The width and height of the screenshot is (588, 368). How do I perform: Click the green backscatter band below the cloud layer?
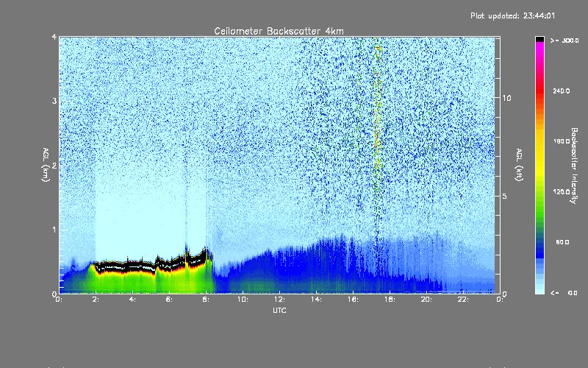point(150,283)
